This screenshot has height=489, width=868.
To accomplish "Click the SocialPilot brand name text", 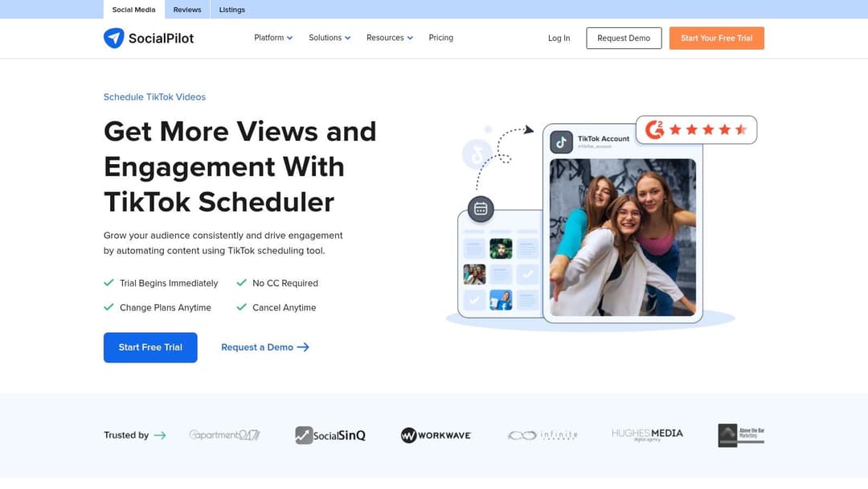I will click(161, 39).
